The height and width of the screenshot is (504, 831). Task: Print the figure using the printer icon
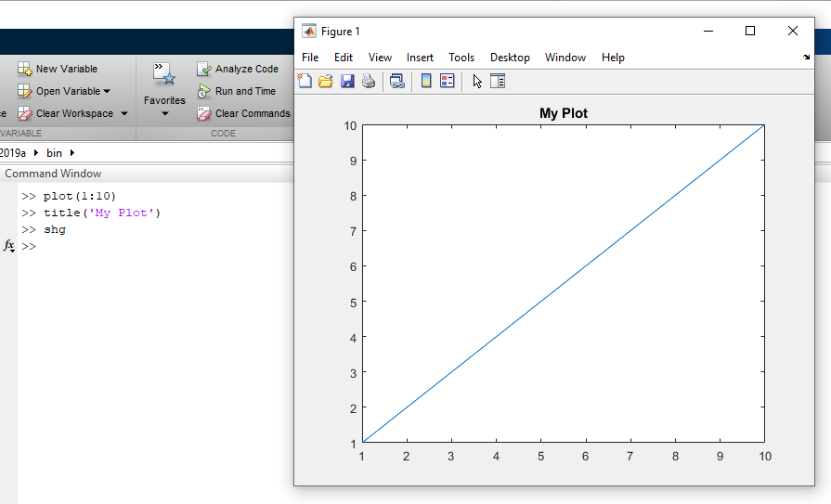pyautogui.click(x=369, y=81)
